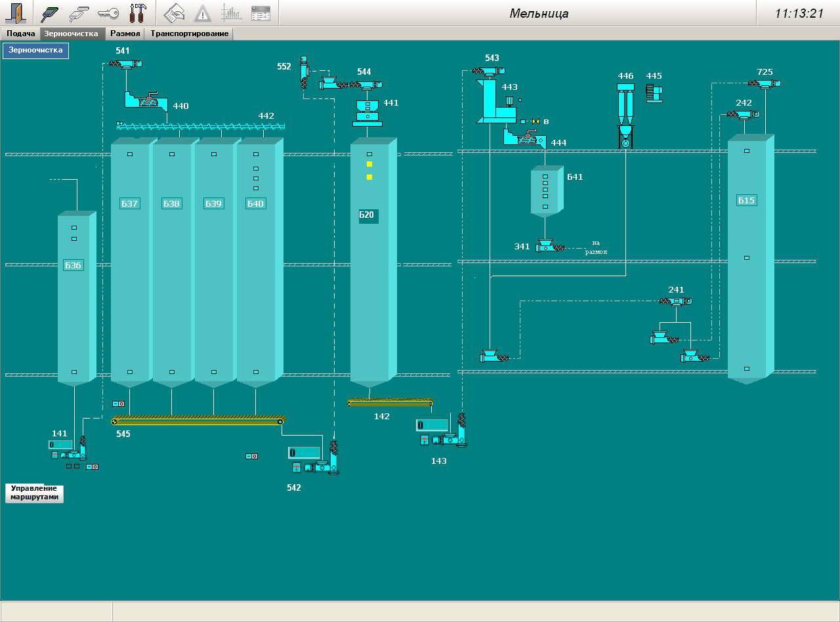This screenshot has height=622, width=840.
Task: Switch to the Подача tab
Action: click(x=20, y=33)
